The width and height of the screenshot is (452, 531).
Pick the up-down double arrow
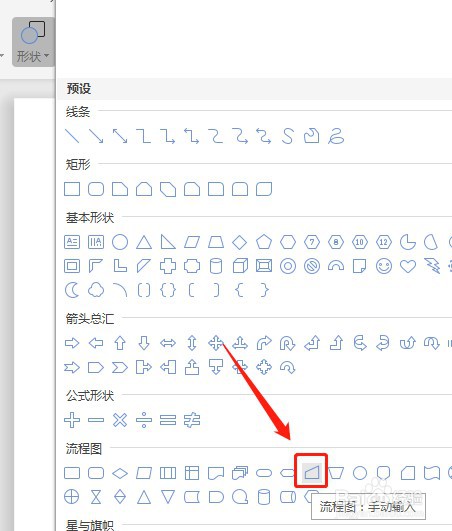pos(192,343)
